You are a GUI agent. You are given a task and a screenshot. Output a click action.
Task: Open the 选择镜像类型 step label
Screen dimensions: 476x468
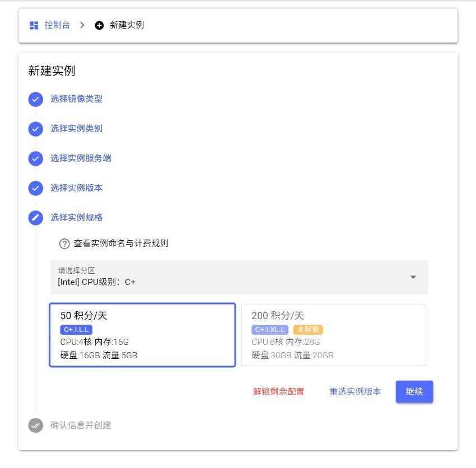76,99
